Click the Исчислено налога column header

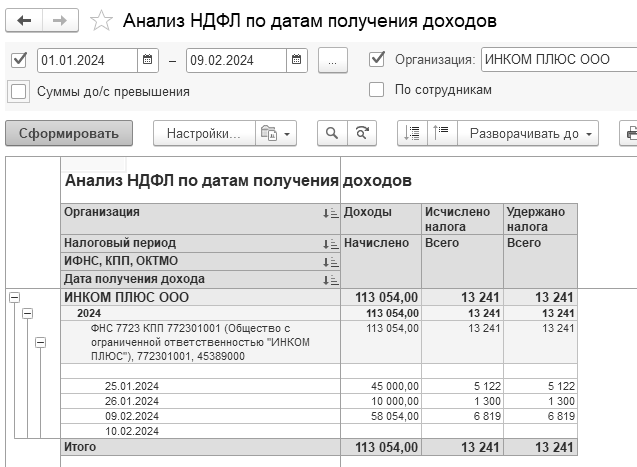tap(463, 219)
